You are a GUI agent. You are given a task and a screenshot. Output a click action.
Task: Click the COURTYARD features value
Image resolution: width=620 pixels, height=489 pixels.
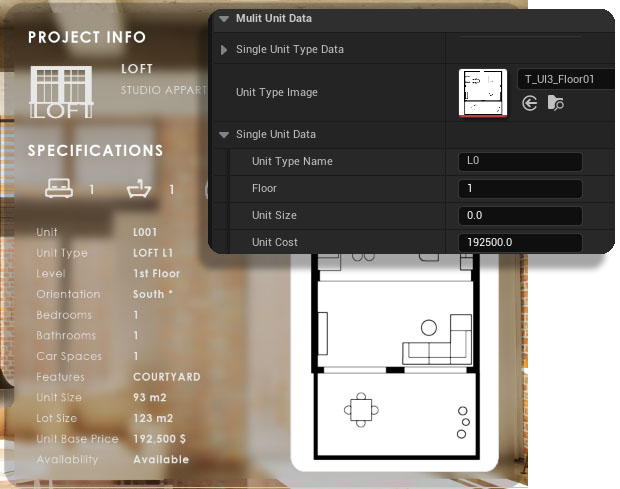[166, 377]
